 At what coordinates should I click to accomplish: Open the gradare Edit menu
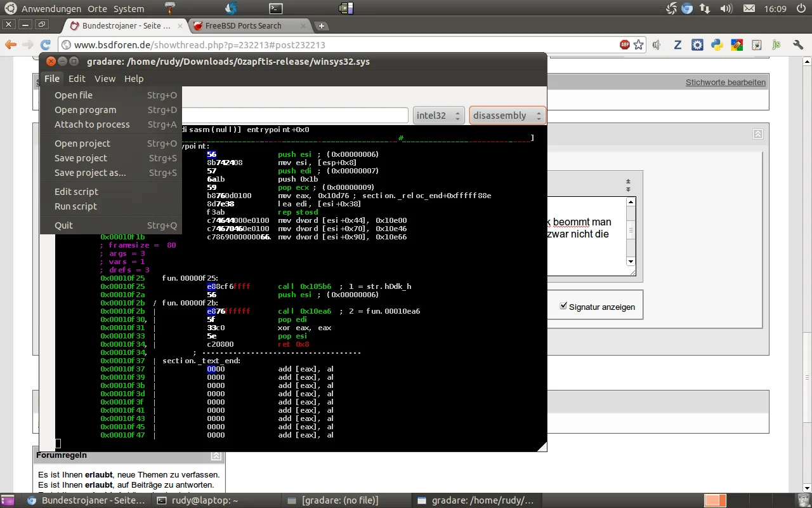point(77,79)
